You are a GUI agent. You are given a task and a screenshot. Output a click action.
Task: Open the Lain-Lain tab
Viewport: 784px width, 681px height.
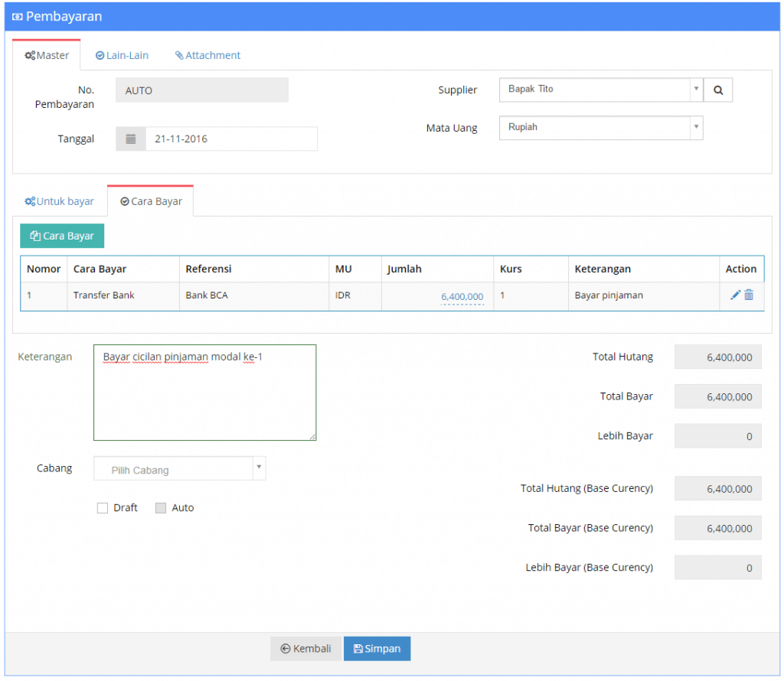(x=122, y=55)
